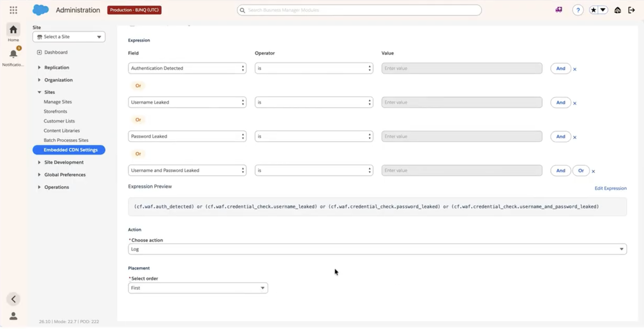Collapse the Sites menu section
Viewport: 644px width, 329px height.
tap(39, 92)
